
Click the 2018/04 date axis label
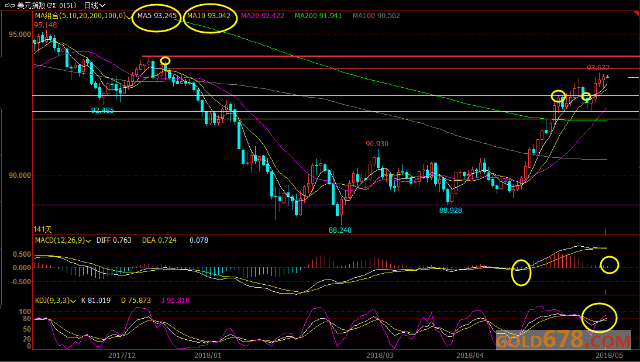469,355
